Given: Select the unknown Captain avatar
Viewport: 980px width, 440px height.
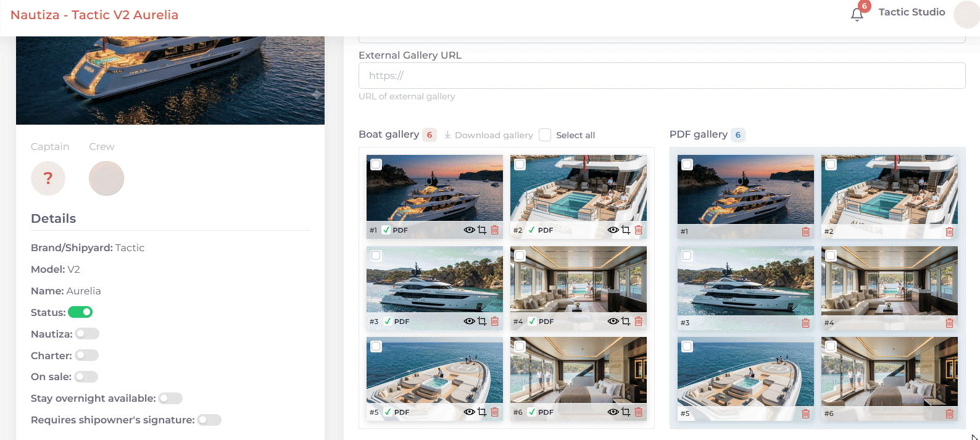Looking at the screenshot, I should (x=48, y=178).
